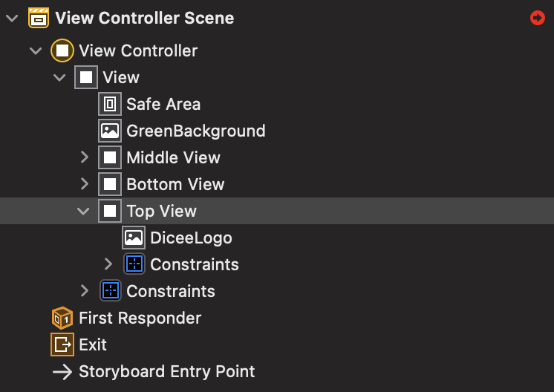The image size is (554, 392).
Task: Select the Safe Area item
Action: [x=163, y=104]
